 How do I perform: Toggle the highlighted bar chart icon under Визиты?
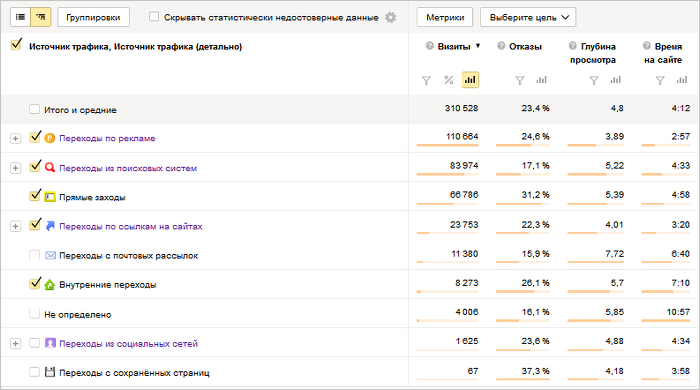470,80
